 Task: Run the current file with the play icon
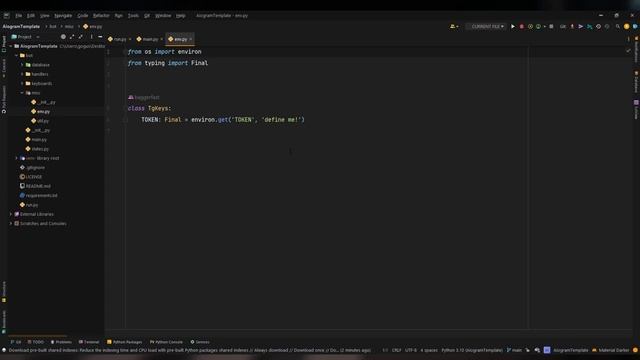pyautogui.click(x=513, y=27)
